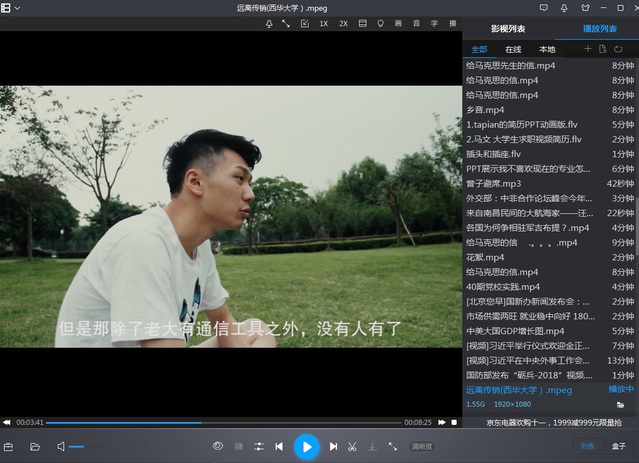Toggle the eye icon in control bar
This screenshot has width=639, height=463.
tap(218, 446)
